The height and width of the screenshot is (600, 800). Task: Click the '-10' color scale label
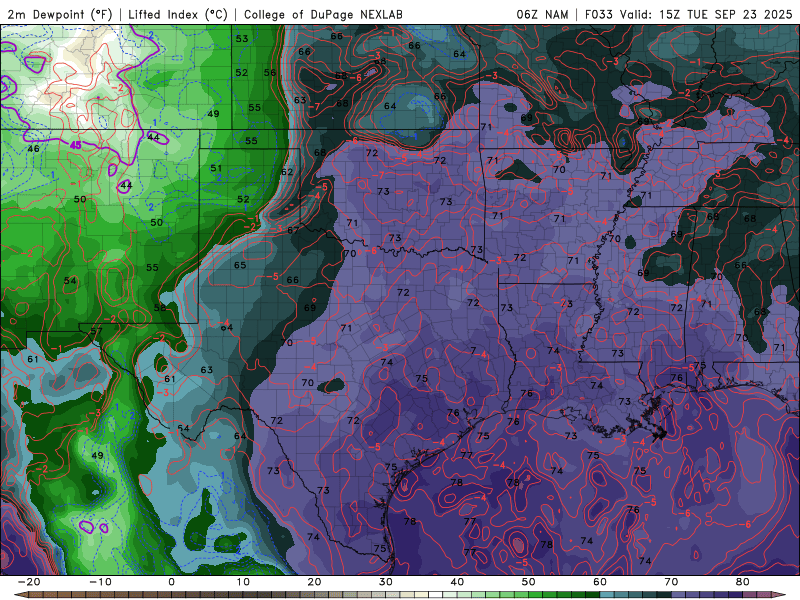coord(100,582)
